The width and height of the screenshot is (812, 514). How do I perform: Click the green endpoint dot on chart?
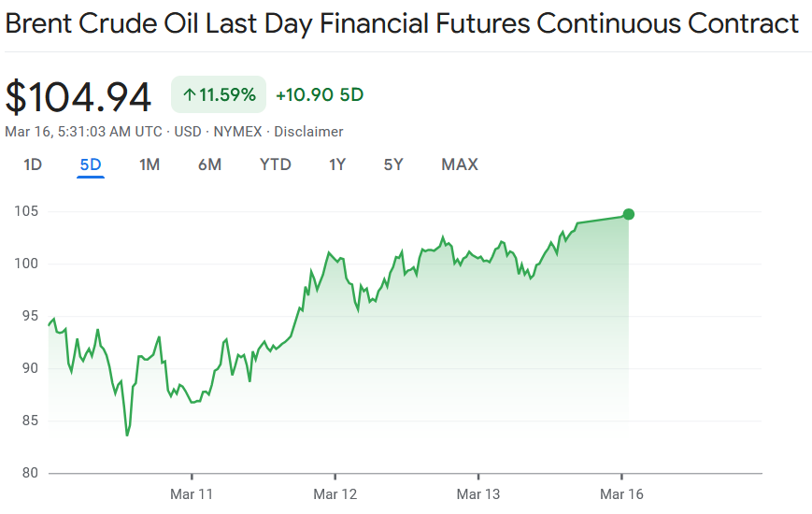[629, 214]
